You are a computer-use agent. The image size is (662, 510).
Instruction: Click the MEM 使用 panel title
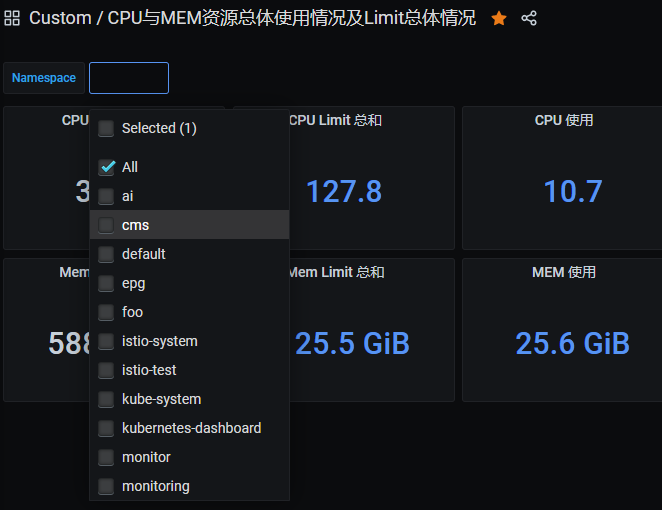coord(565,272)
